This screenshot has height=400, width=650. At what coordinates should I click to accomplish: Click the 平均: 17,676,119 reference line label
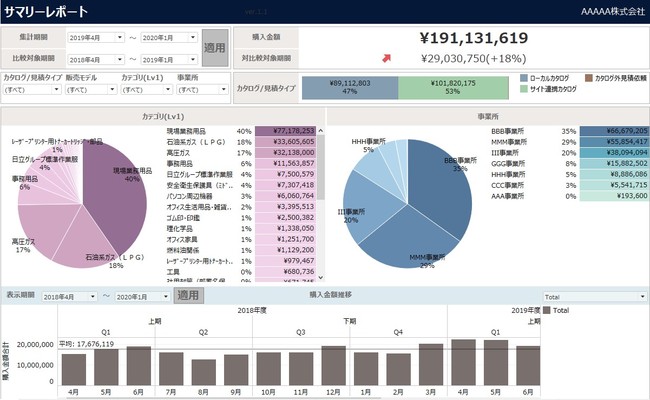point(86,344)
